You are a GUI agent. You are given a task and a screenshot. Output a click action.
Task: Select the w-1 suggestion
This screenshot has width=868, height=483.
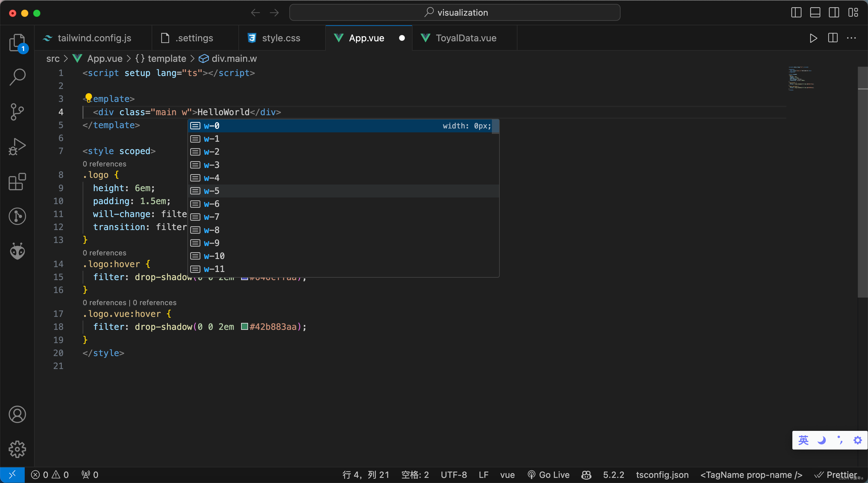[343, 139]
